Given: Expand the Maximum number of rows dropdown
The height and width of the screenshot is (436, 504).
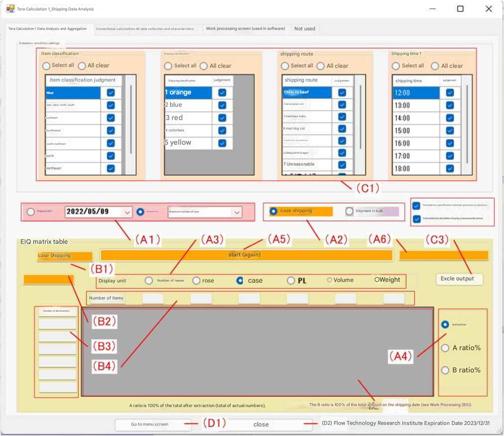Looking at the screenshot, I should point(237,213).
